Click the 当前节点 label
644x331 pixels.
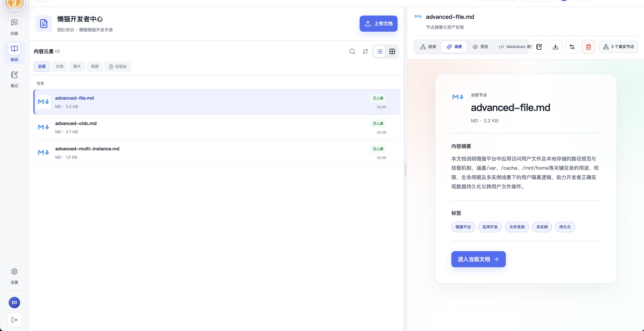pyautogui.click(x=479, y=95)
